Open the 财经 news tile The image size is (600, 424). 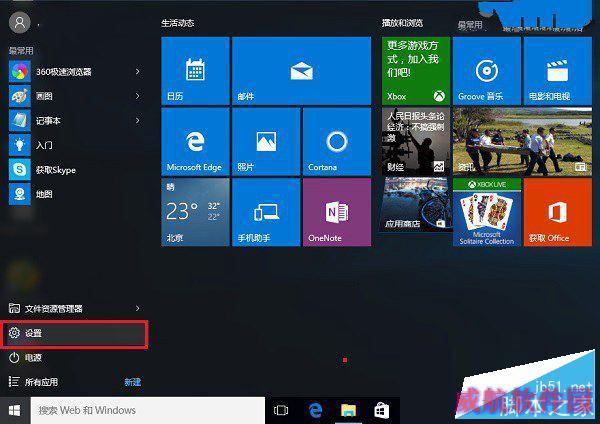click(x=416, y=142)
